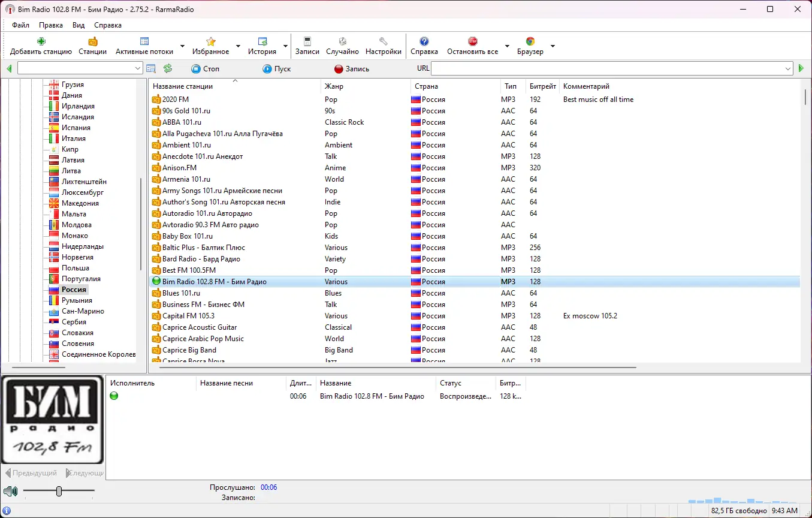Click the list view icon next to search box

click(x=151, y=69)
